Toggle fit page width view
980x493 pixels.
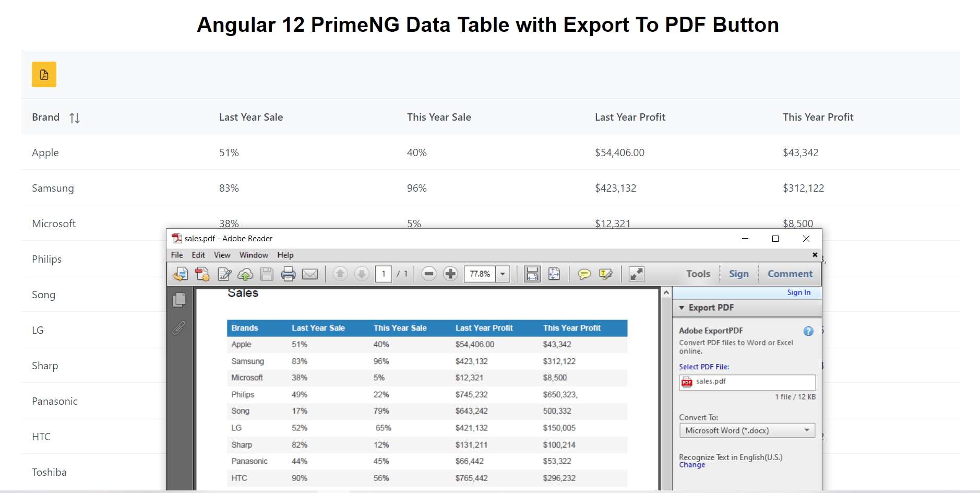click(x=532, y=274)
